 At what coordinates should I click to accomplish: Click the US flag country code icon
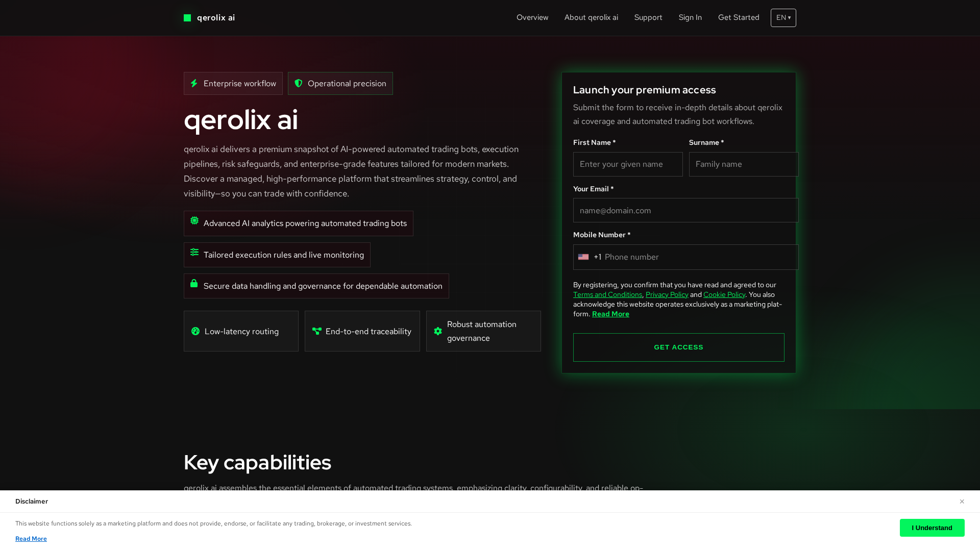(583, 257)
